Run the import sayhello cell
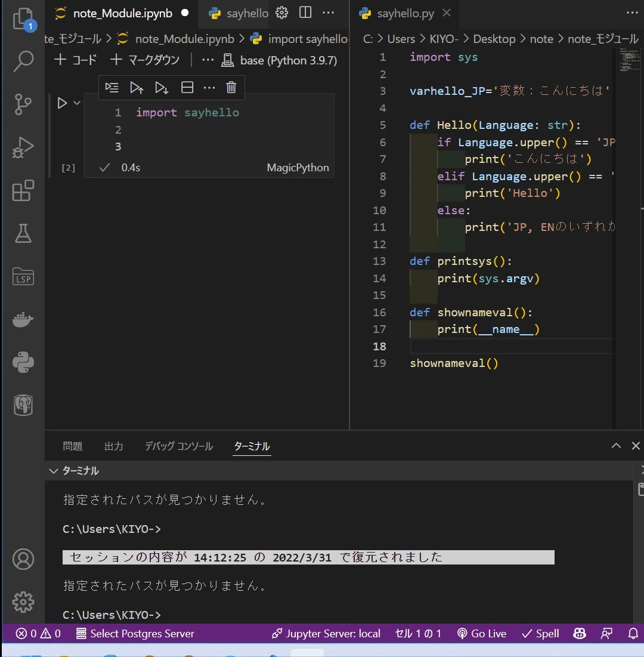 tap(62, 103)
